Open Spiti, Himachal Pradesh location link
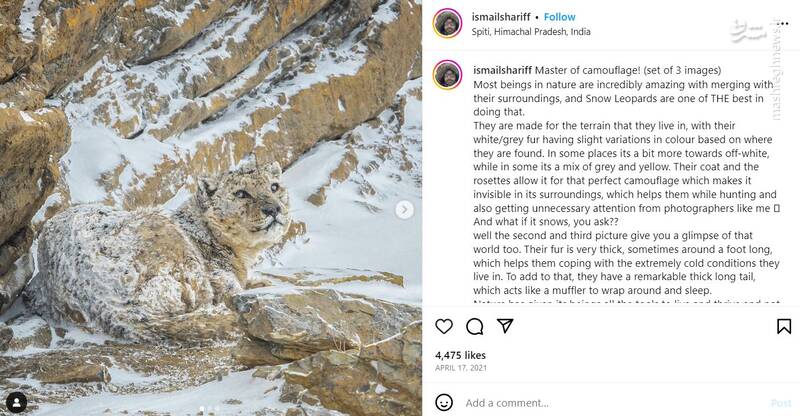 point(531,31)
